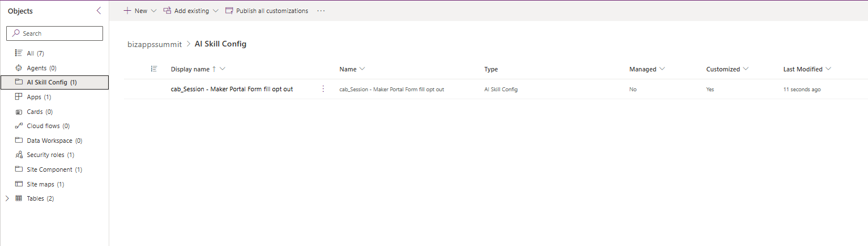Open cab_Session Maker Portal Form fill item
The height and width of the screenshot is (246, 868).
[x=232, y=89]
